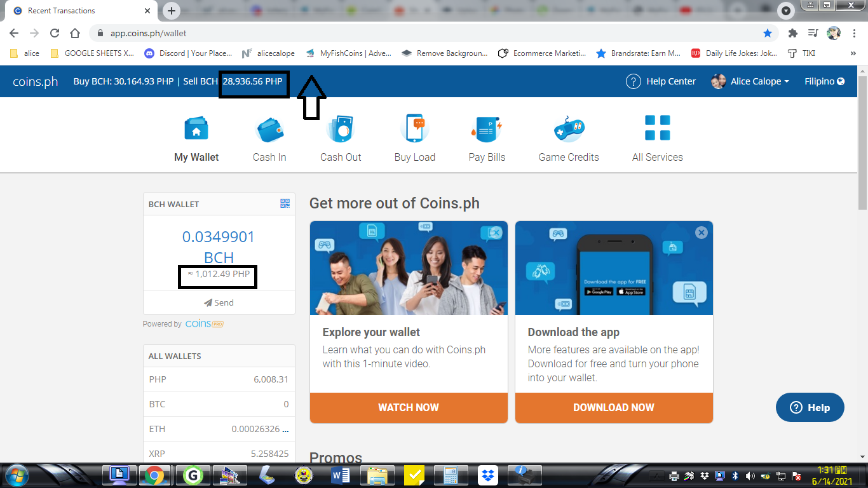Click the DOWNLOAD NOW button
868x488 pixels.
click(x=614, y=407)
